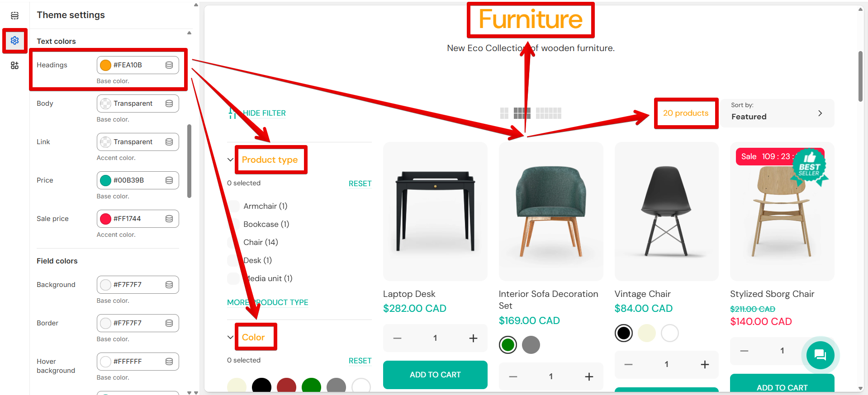
Task: Select green swatch on Interior Sofa Decoration Set
Action: pos(508,345)
